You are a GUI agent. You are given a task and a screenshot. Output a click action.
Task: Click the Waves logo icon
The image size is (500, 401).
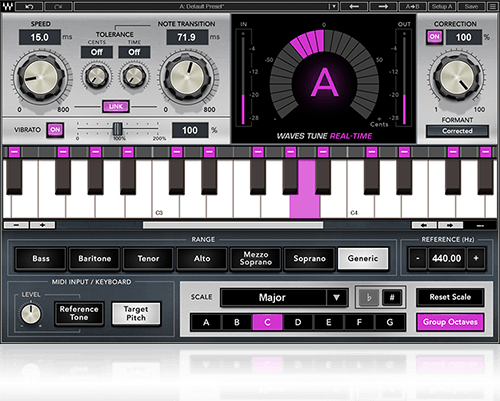[7, 6]
